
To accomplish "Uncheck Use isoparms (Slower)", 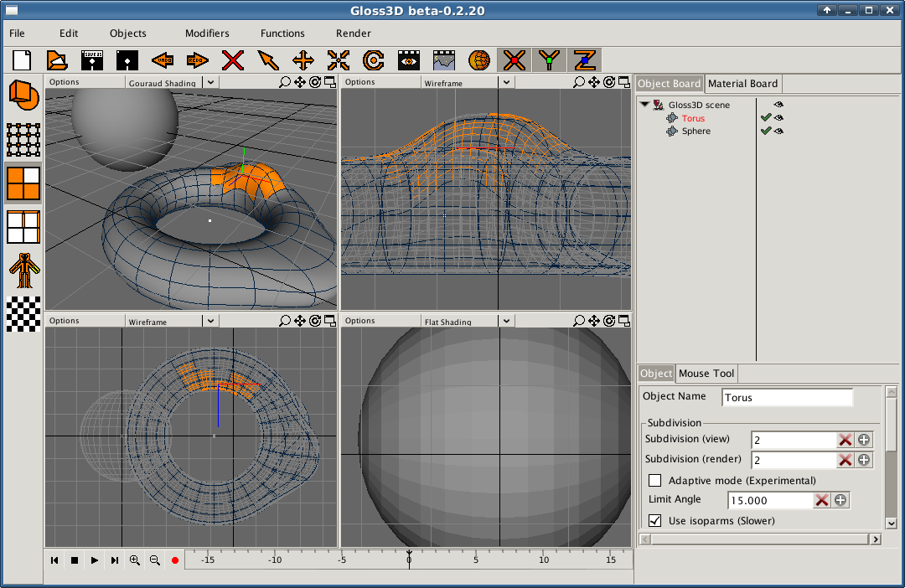I will coord(655,520).
